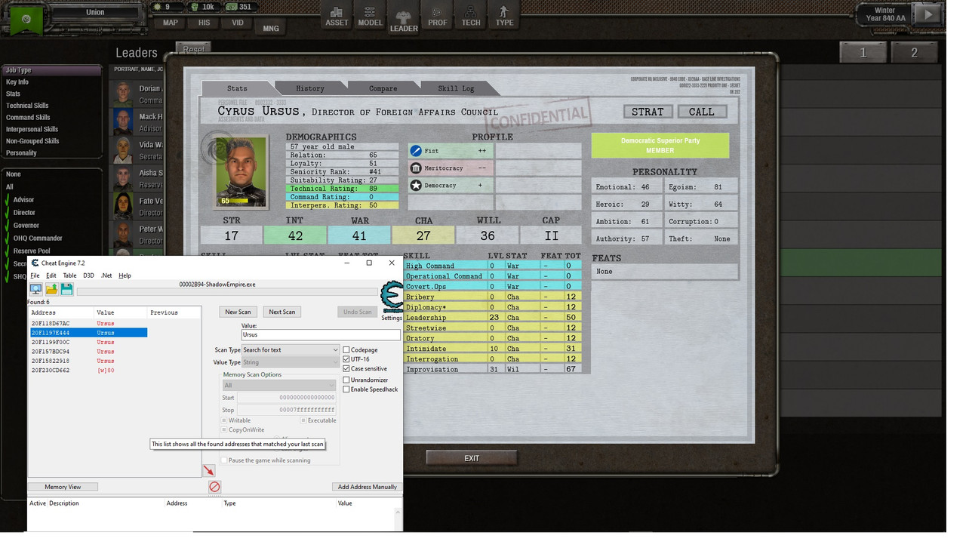
Task: Click the EXIT button
Action: tap(472, 458)
